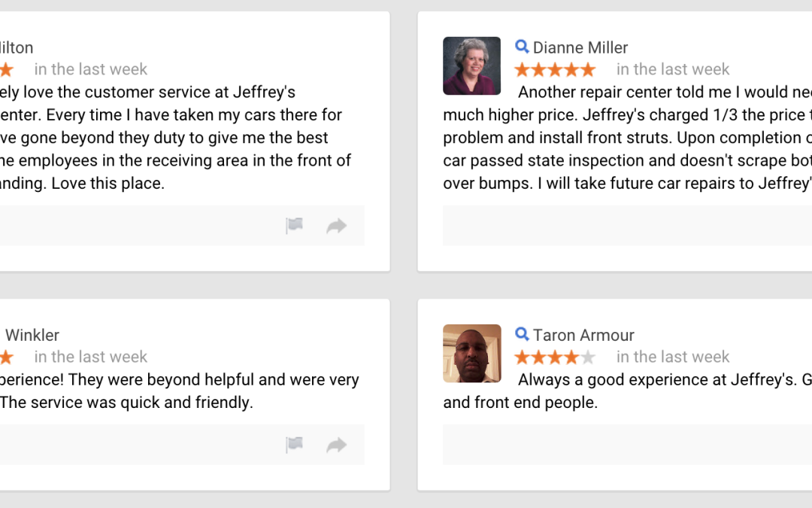Open Dianne Miller reviewer name link
Screen dimensions: 812x508
[580, 47]
